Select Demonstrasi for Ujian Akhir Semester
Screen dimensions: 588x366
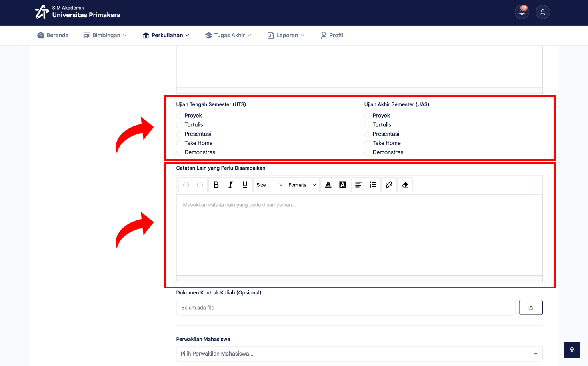(367, 152)
